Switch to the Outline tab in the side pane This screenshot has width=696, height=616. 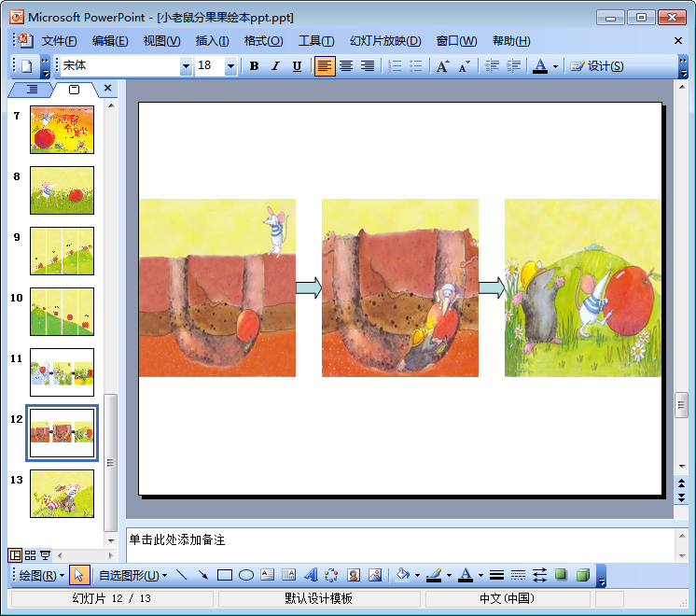(x=32, y=90)
